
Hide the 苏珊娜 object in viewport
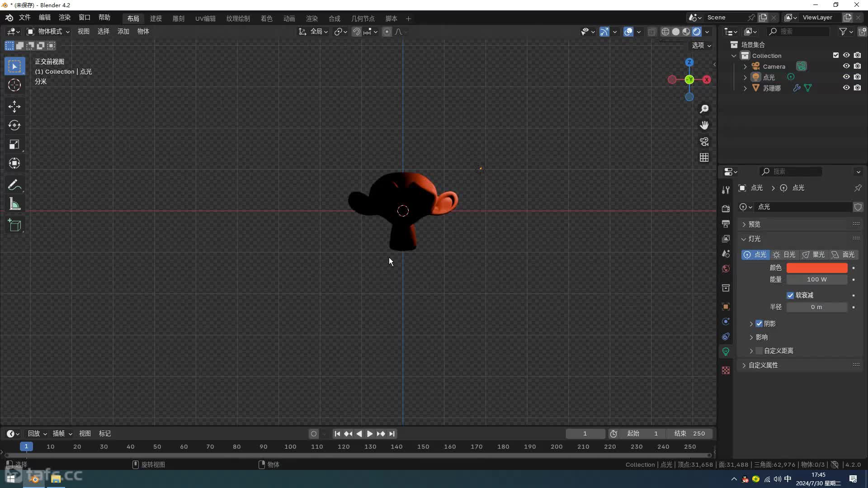(x=846, y=88)
